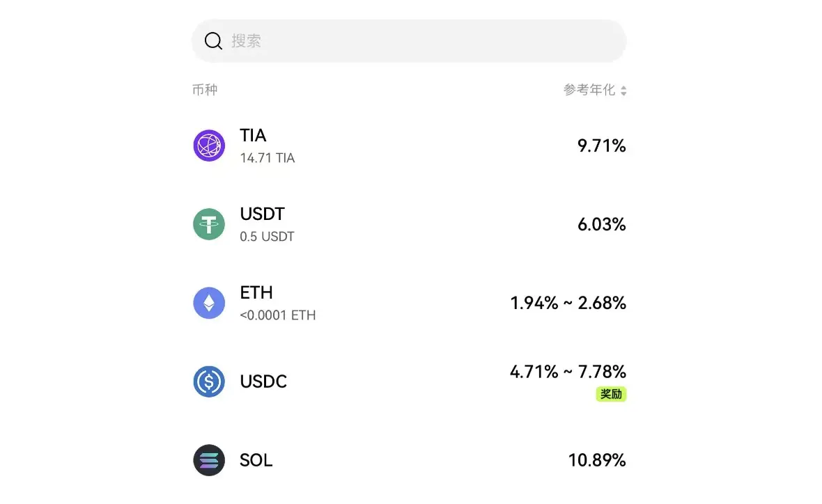
Task: Click the blue USDC coin icon
Action: (209, 381)
